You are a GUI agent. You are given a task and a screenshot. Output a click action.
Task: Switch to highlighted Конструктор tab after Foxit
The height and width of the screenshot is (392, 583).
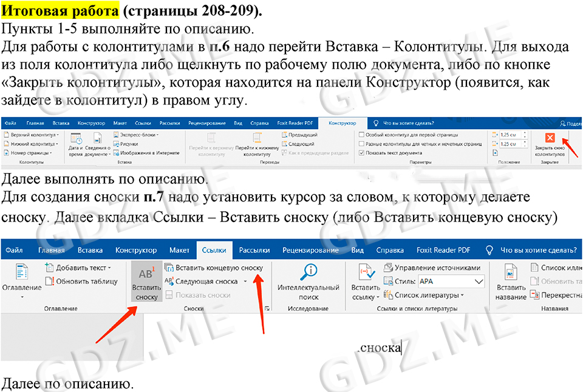(x=342, y=123)
